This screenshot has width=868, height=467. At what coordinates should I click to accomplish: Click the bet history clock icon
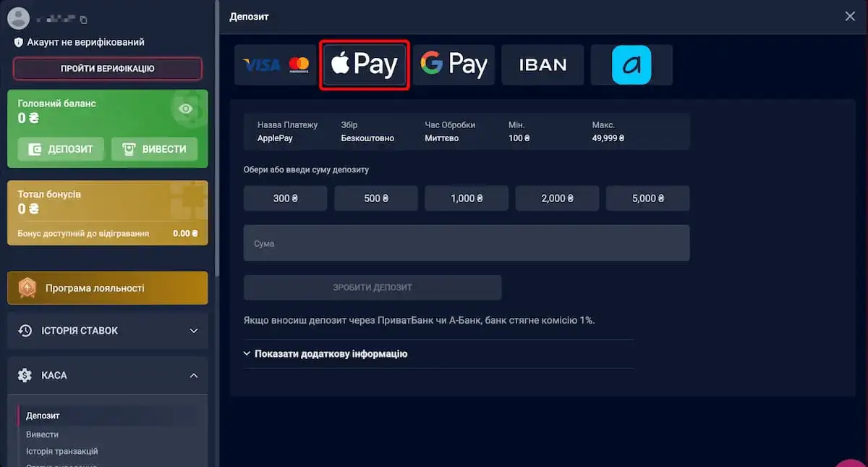point(25,330)
